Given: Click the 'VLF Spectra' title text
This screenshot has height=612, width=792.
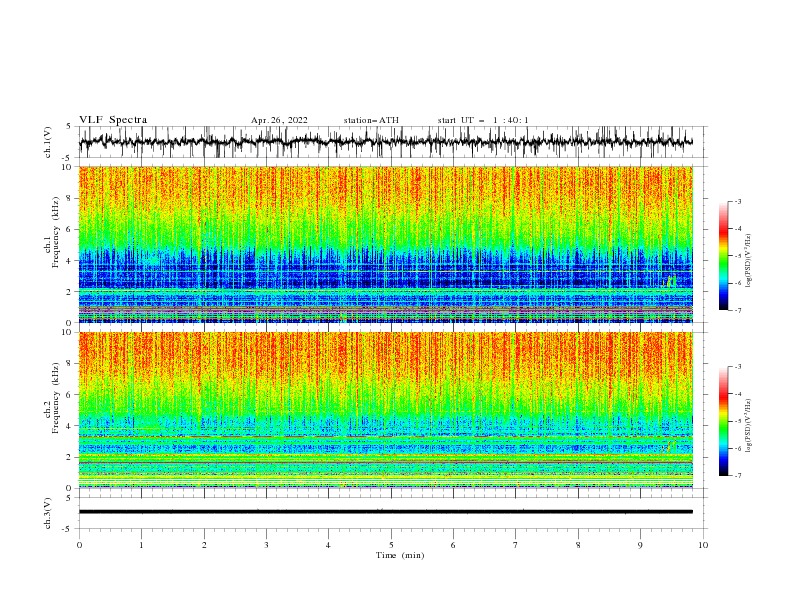Looking at the screenshot, I should (x=113, y=120).
